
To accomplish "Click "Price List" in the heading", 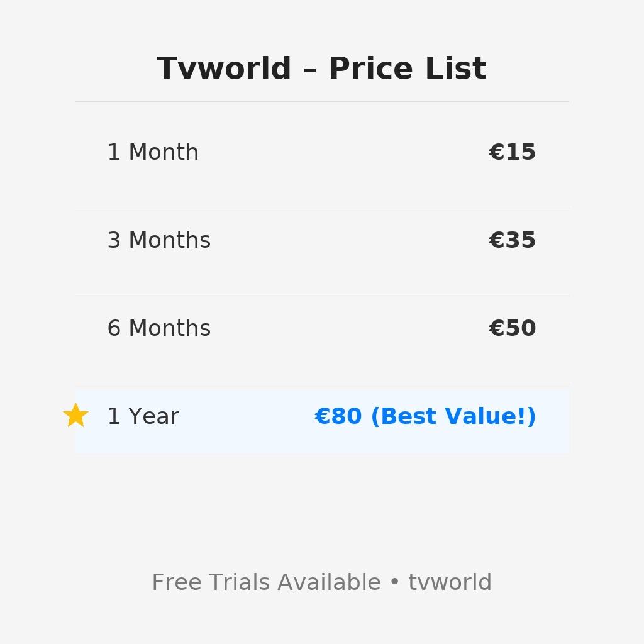I will click(x=408, y=68).
